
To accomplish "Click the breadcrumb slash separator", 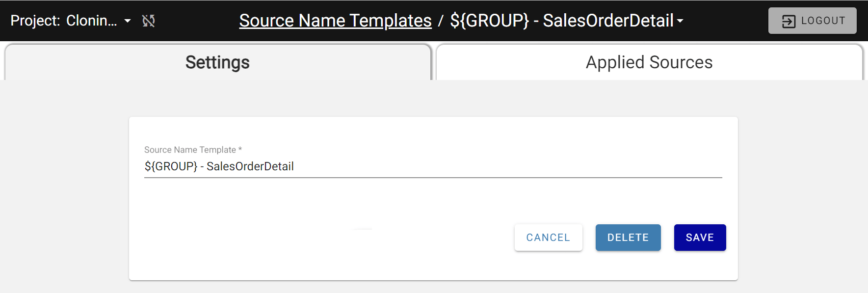I will 441,21.
